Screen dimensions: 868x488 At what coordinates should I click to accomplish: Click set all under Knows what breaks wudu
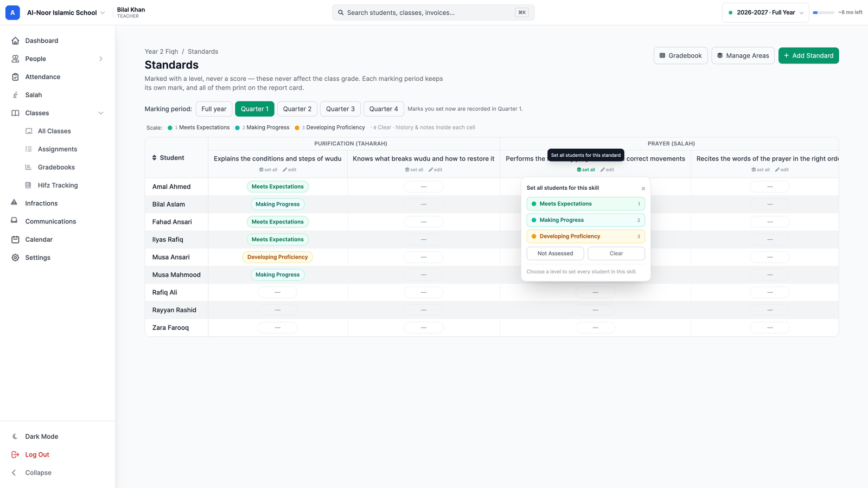point(414,170)
